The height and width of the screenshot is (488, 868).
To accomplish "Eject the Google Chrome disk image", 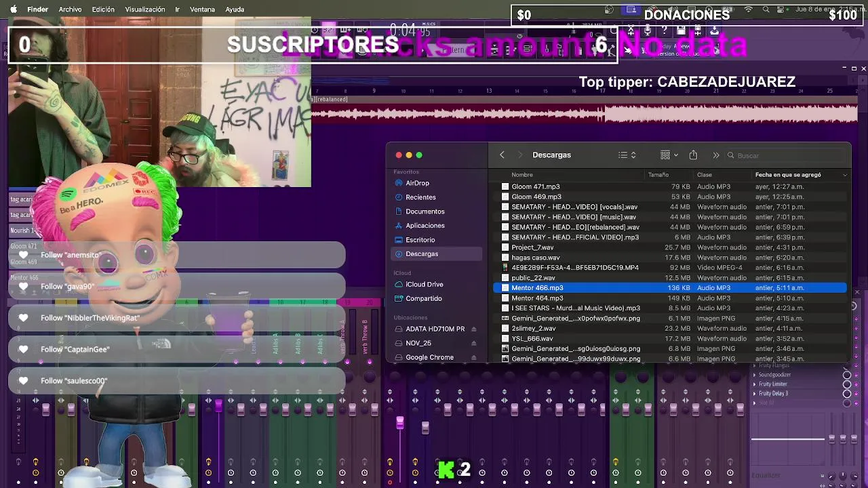I will (x=473, y=358).
